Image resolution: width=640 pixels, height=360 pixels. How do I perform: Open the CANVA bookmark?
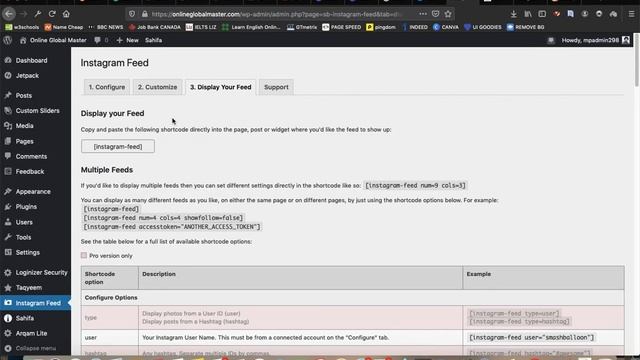[446, 27]
